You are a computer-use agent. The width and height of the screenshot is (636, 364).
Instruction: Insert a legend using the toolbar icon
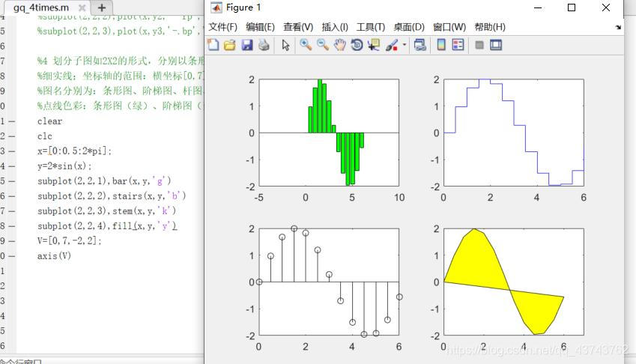pos(458,45)
